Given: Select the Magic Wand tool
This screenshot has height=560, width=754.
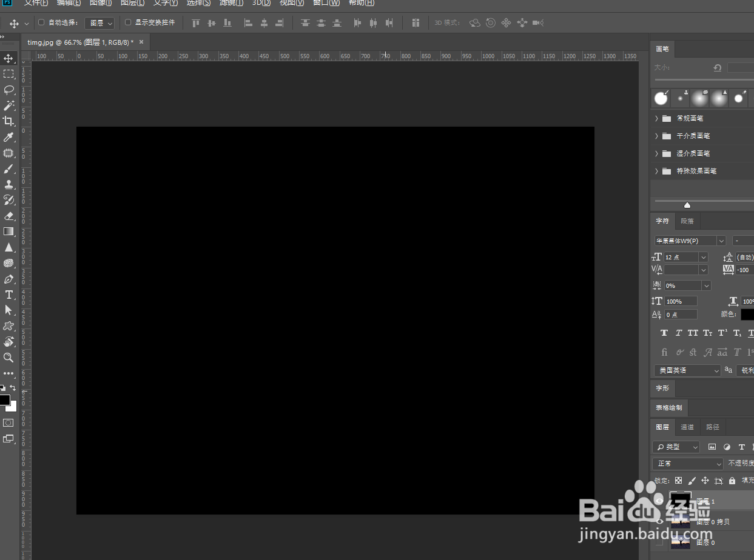Looking at the screenshot, I should [8, 105].
